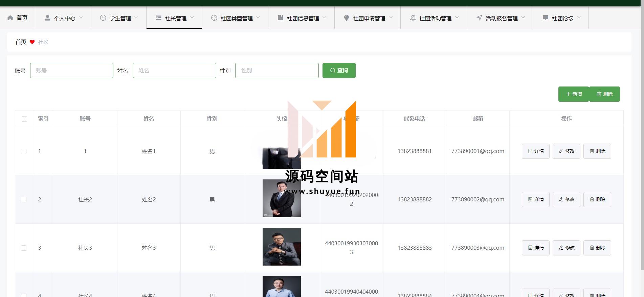The width and height of the screenshot is (644, 297).
Task: Open the 社团类型管理 menu
Action: tap(235, 18)
